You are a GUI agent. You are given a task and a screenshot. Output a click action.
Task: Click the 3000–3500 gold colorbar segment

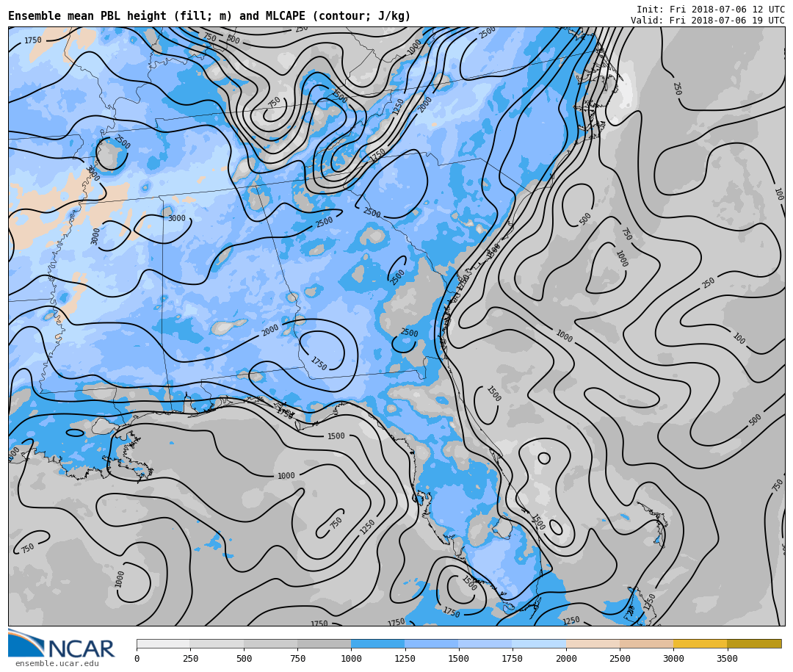[x=700, y=643]
